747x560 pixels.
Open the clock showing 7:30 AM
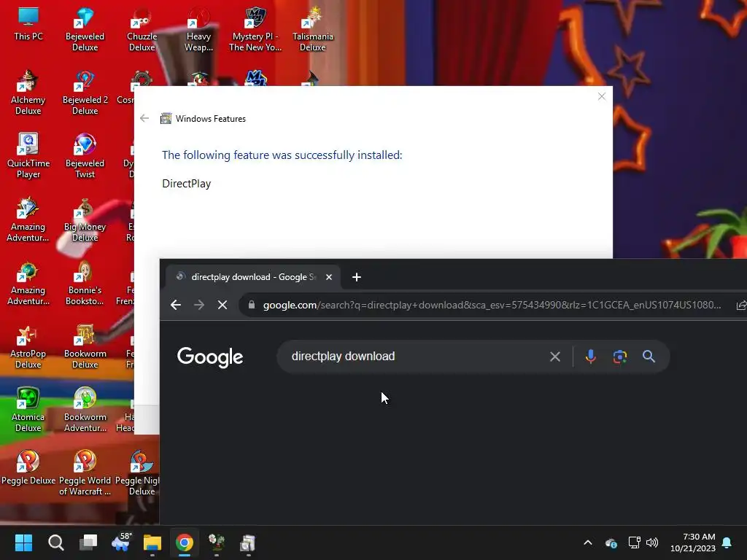click(x=693, y=542)
